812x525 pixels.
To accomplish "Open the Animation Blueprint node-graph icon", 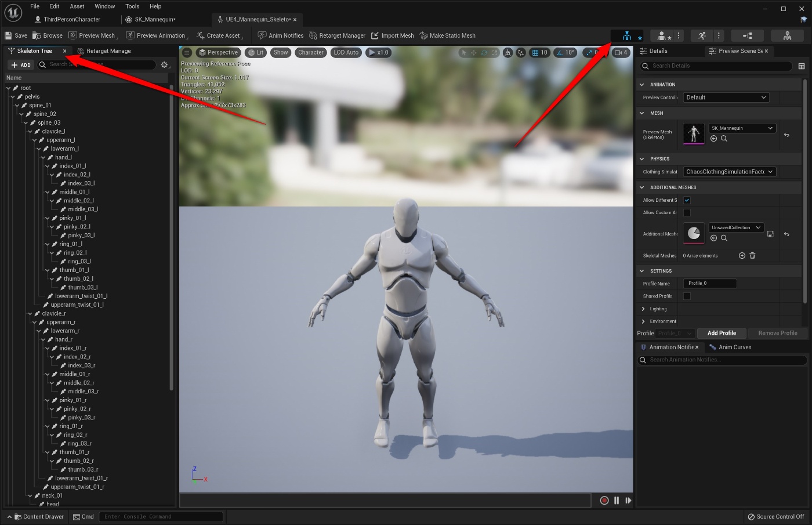I will pos(747,35).
